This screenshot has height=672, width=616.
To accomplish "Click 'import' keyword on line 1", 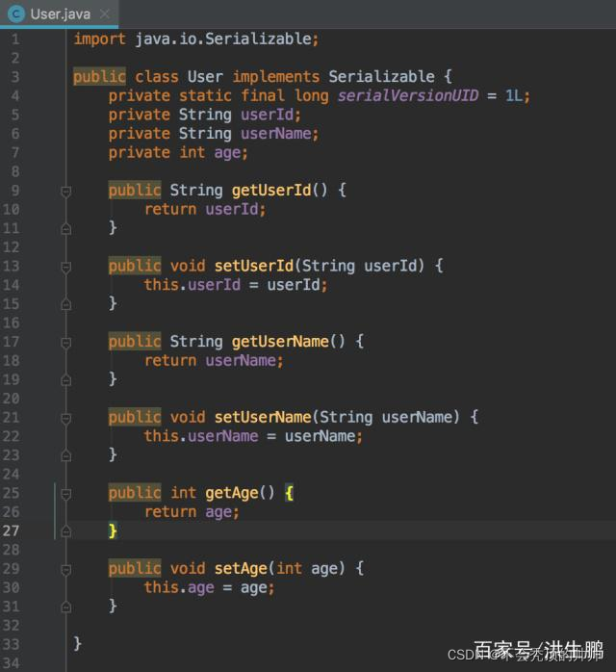I will [99, 39].
